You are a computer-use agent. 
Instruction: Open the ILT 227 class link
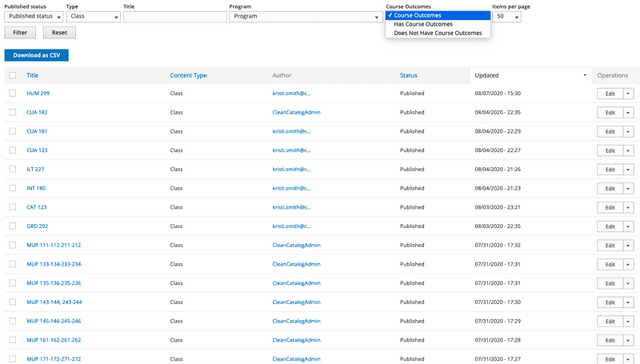[35, 170]
